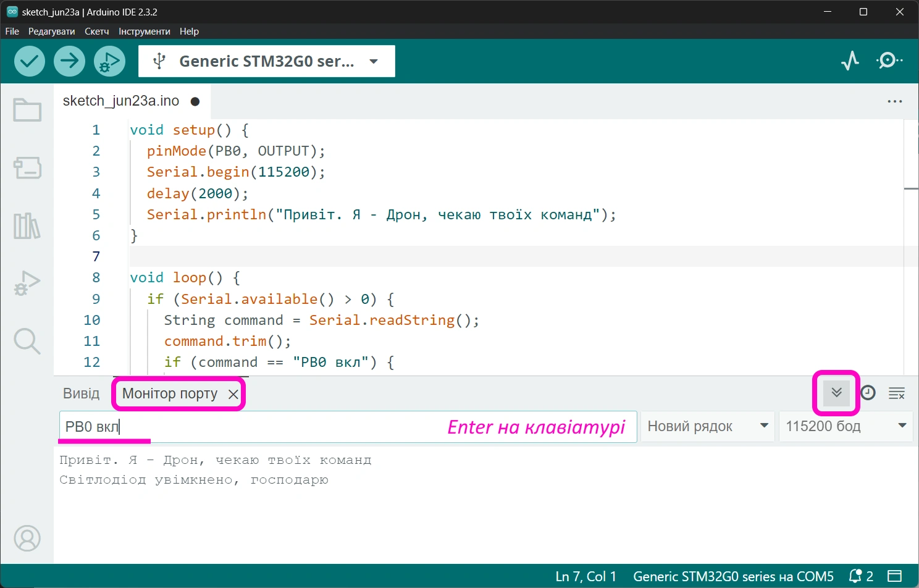This screenshot has width=919, height=588.
Task: Upload the sketch with the arrow button
Action: click(x=69, y=61)
